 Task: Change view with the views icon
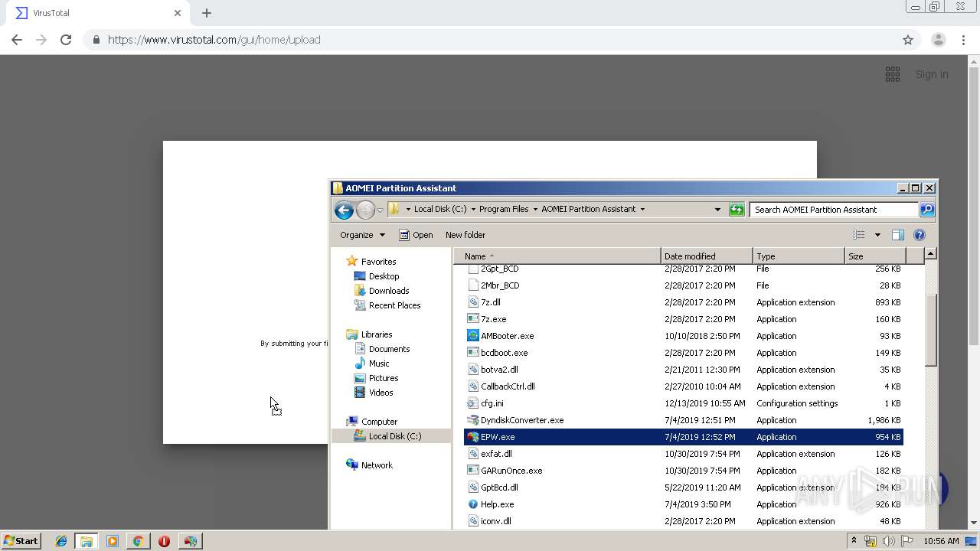pyautogui.click(x=859, y=235)
